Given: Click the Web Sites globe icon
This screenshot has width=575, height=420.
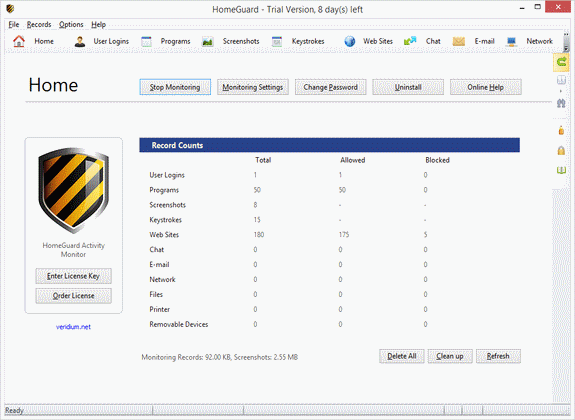Looking at the screenshot, I should [x=350, y=41].
